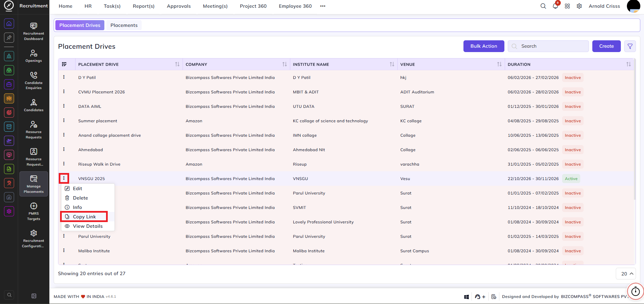The width and height of the screenshot is (644, 304).
Task: Click the Bulk Action button
Action: (484, 46)
